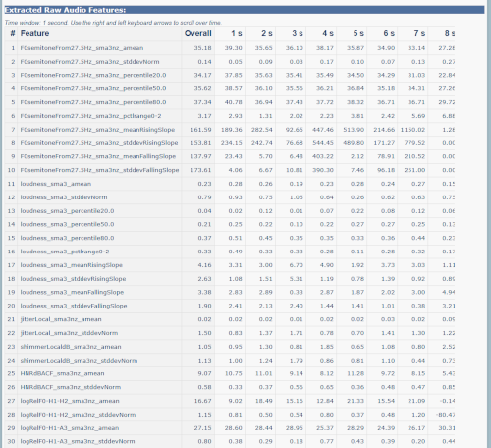Select the 7 s value 1150.02
This screenshot has width=491, height=448.
412,130
